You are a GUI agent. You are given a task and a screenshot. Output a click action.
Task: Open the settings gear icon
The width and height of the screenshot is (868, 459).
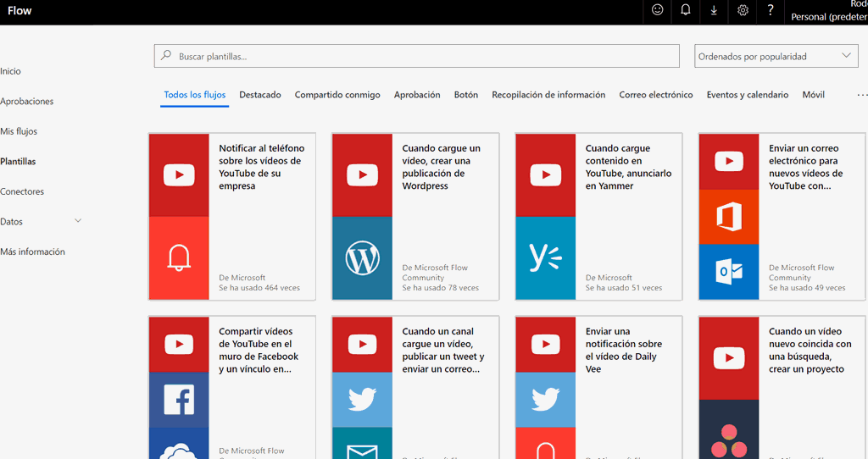pyautogui.click(x=743, y=10)
